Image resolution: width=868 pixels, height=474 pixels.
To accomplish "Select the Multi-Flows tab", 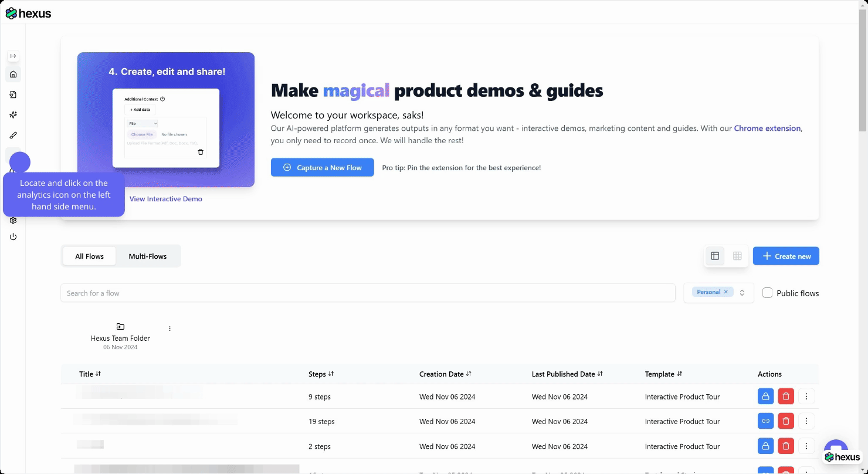I will tap(148, 256).
